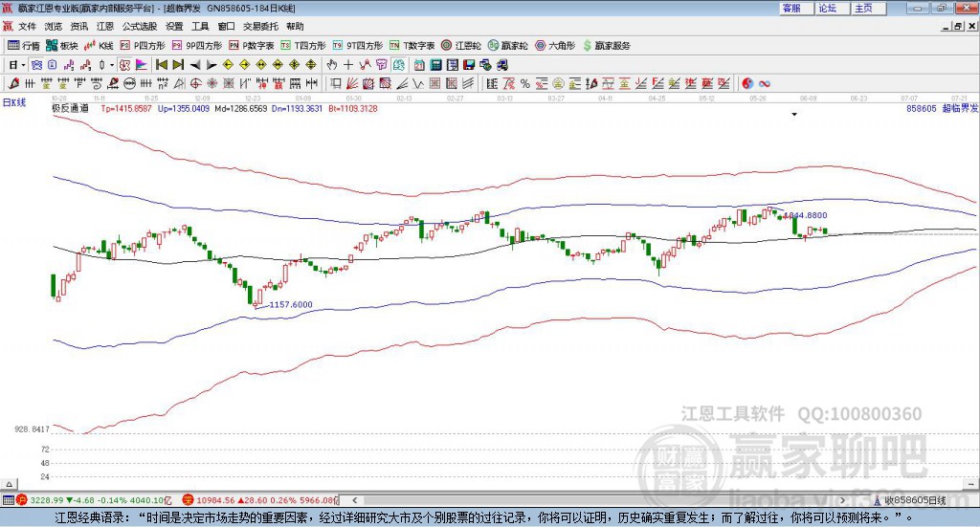Switch to the K线 chart view

[x=99, y=46]
